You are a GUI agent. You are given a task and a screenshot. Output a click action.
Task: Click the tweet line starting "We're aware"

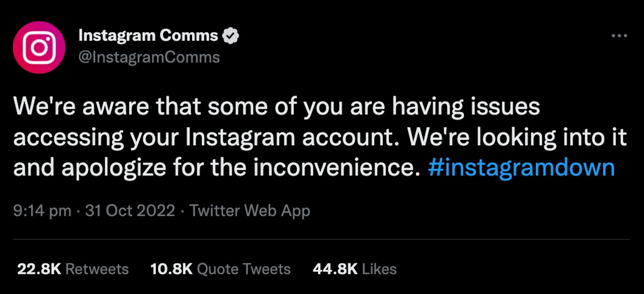tap(276, 107)
